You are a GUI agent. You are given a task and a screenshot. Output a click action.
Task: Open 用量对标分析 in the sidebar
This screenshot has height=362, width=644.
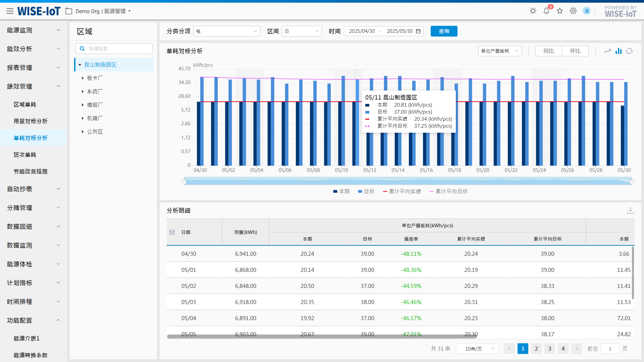pyautogui.click(x=31, y=121)
